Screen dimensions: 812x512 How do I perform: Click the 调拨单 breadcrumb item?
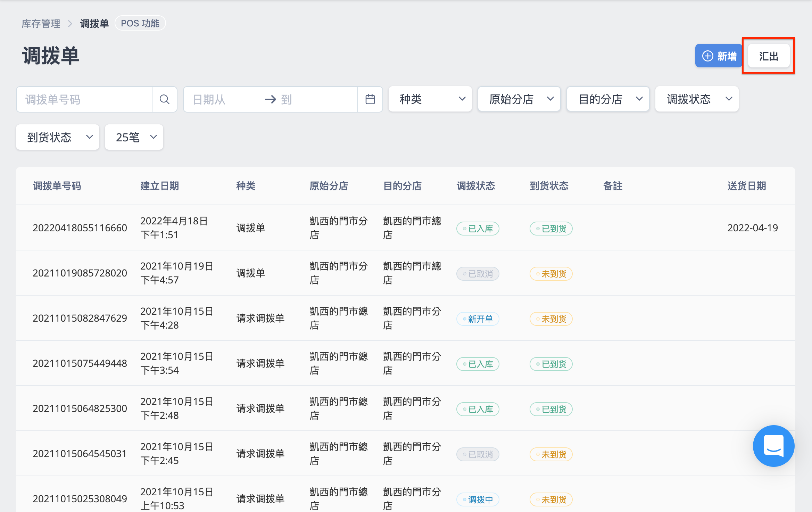point(94,24)
